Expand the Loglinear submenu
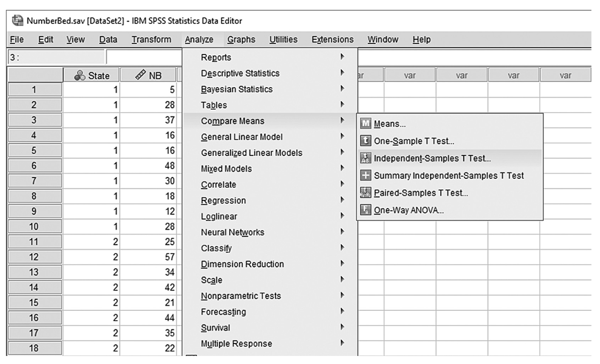 270,216
